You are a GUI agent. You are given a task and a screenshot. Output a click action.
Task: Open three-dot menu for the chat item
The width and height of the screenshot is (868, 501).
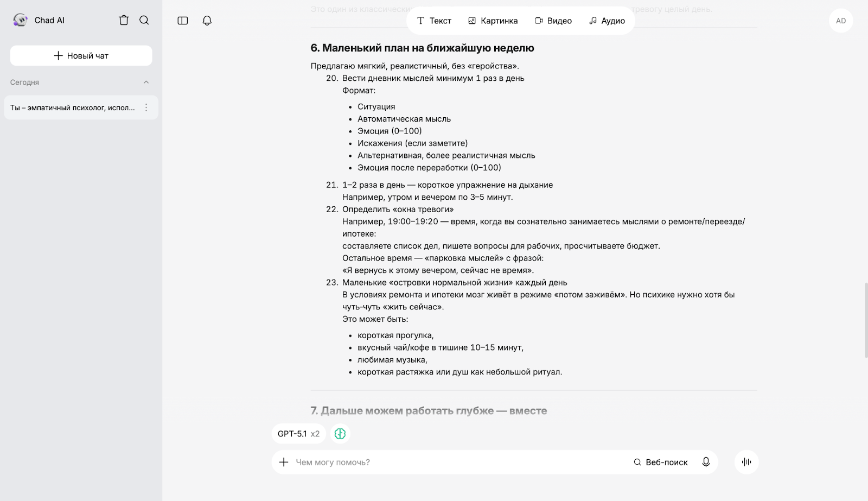coord(146,107)
